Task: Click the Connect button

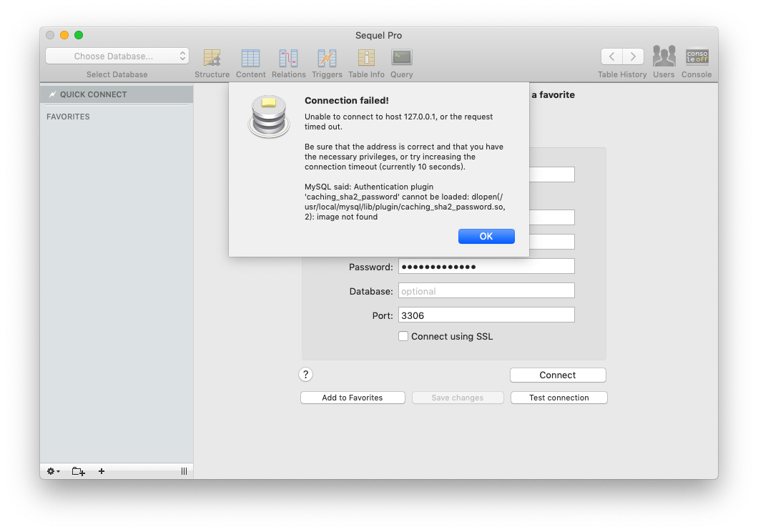Action: tap(558, 375)
